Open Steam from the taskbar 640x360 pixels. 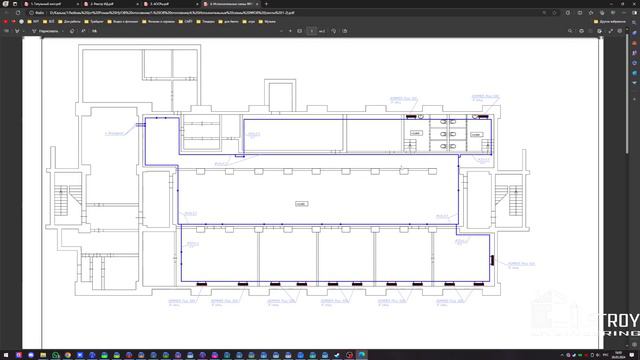click(337, 355)
